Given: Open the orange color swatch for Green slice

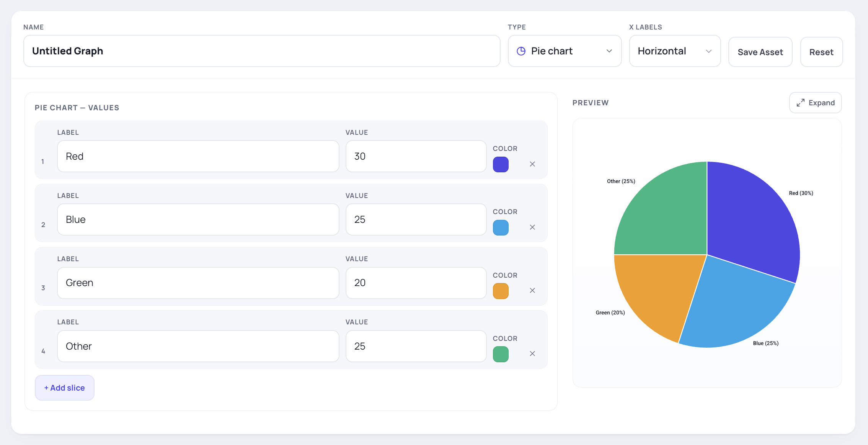Looking at the screenshot, I should pos(501,291).
